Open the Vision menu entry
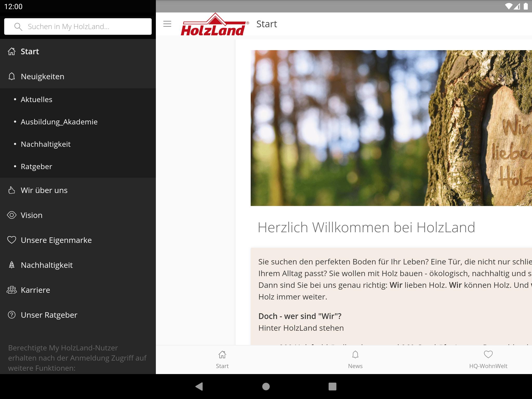The image size is (532, 399). point(78,215)
